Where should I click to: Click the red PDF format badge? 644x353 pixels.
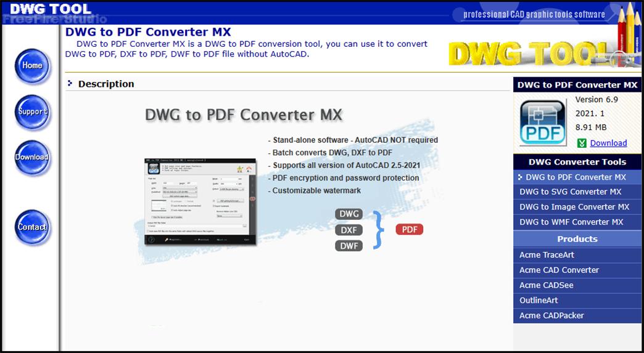coord(410,230)
